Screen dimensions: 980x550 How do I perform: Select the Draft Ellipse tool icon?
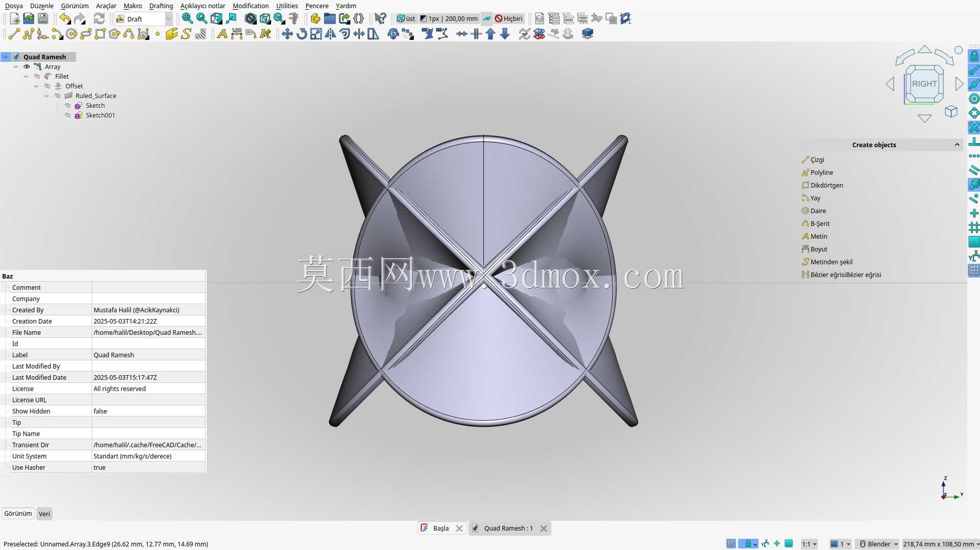click(86, 34)
